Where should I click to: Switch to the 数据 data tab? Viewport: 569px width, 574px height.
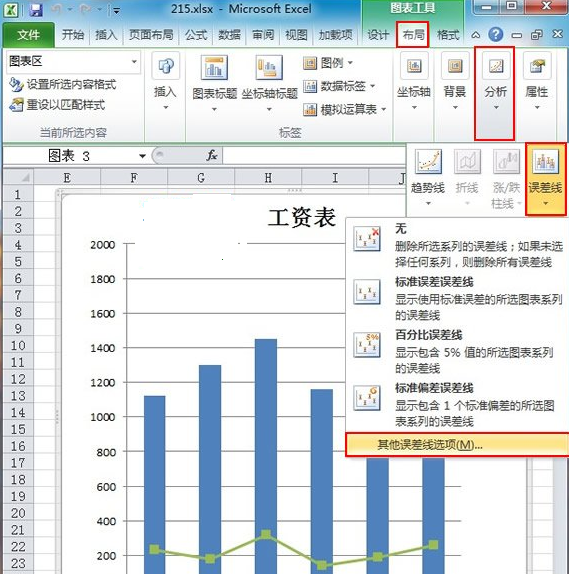(x=230, y=35)
